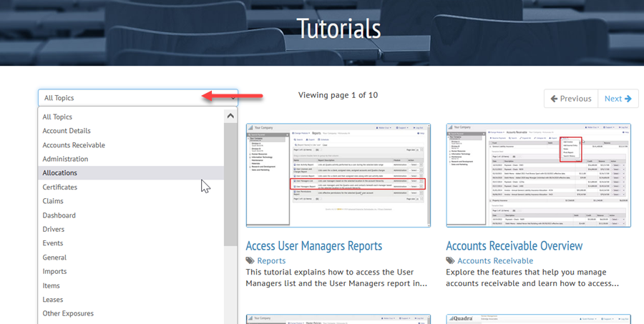This screenshot has width=644, height=324.
Task: Choose Account Details in topic list
Action: coord(66,131)
